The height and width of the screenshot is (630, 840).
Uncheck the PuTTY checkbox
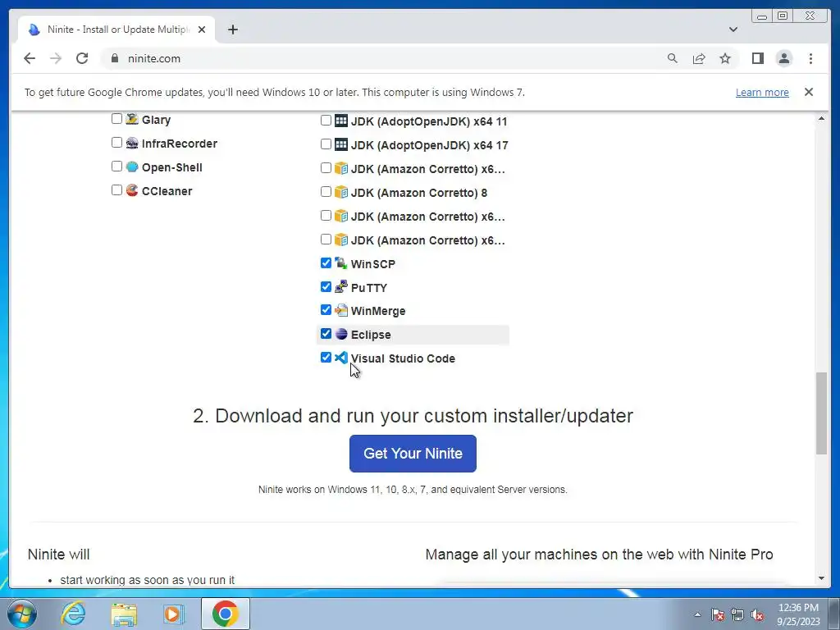(x=326, y=286)
